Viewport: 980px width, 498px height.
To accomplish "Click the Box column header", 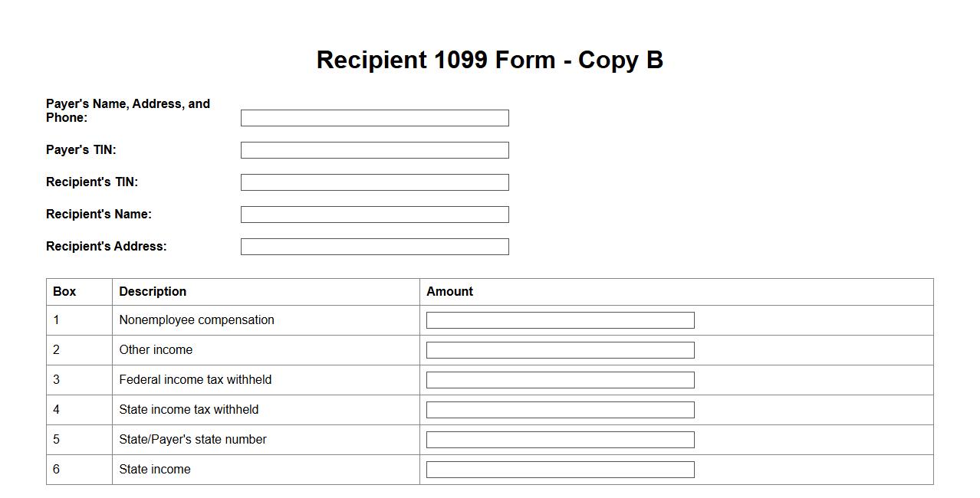I will (64, 292).
